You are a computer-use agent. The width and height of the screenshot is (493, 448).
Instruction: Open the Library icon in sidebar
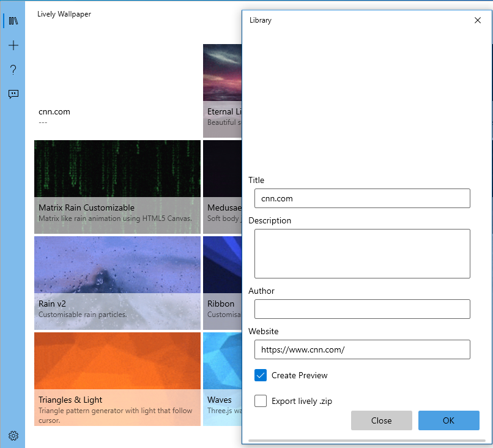(x=13, y=21)
